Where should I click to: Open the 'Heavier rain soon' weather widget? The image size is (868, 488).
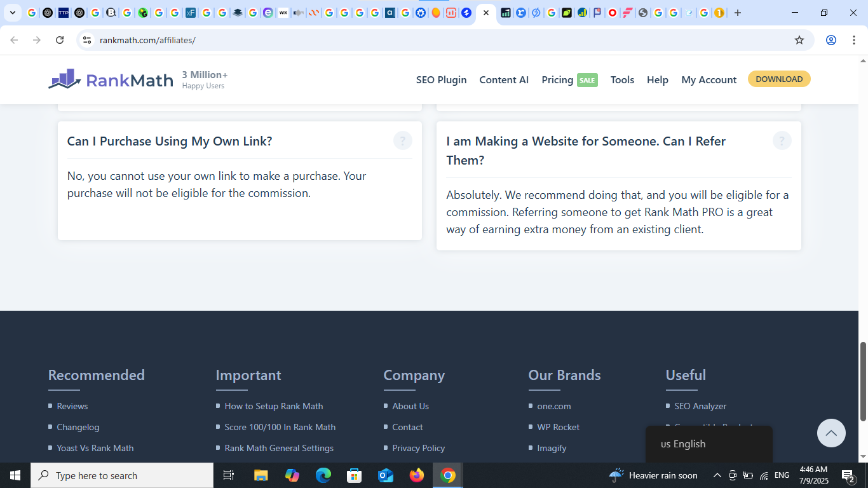[653, 475]
